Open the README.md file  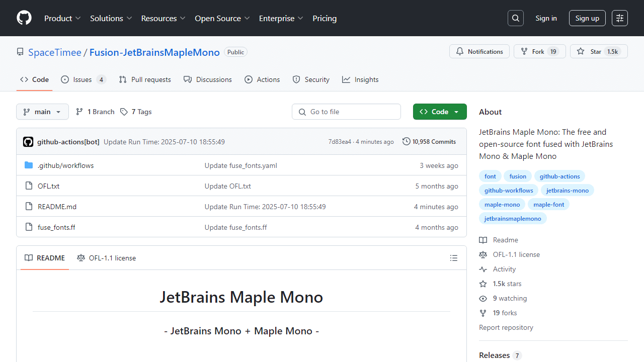[x=57, y=207]
